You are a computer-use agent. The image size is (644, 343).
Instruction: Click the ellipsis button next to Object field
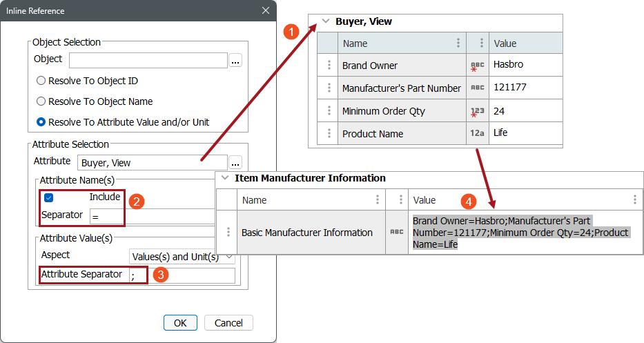[235, 61]
